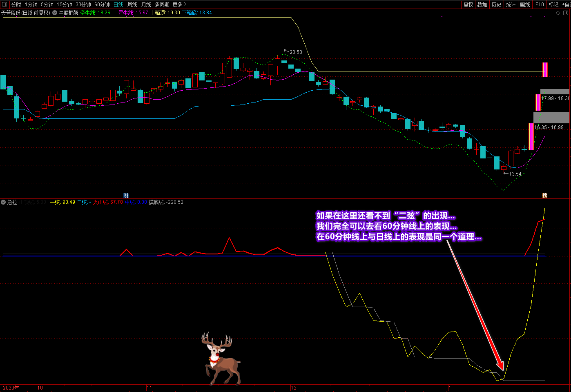Switch to 60分钟 chart period
This screenshot has height=392, width=571.
(x=102, y=4)
